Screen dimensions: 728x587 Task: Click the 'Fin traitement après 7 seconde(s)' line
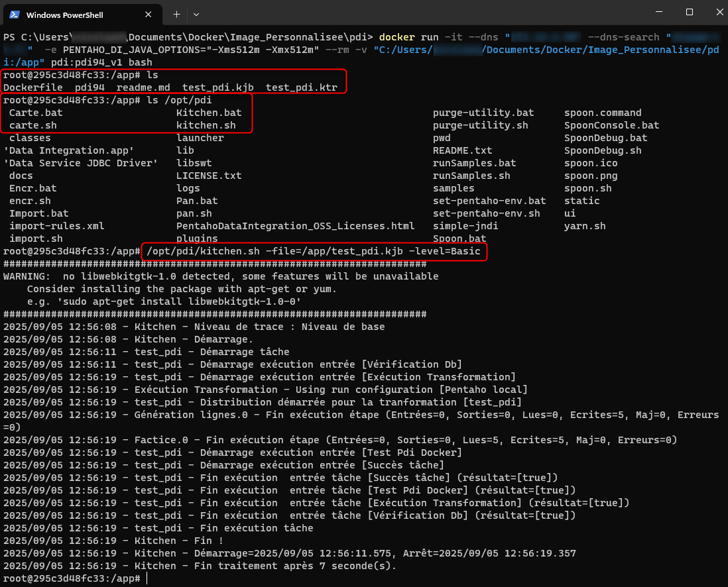[x=200, y=566]
